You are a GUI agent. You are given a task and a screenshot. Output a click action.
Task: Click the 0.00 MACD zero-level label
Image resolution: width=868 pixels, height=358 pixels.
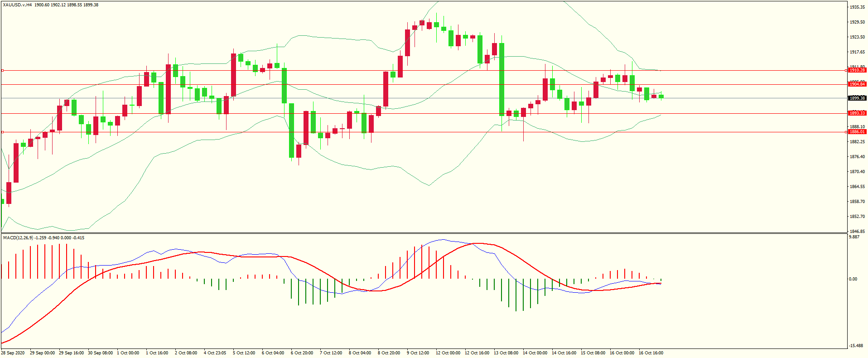853,279
